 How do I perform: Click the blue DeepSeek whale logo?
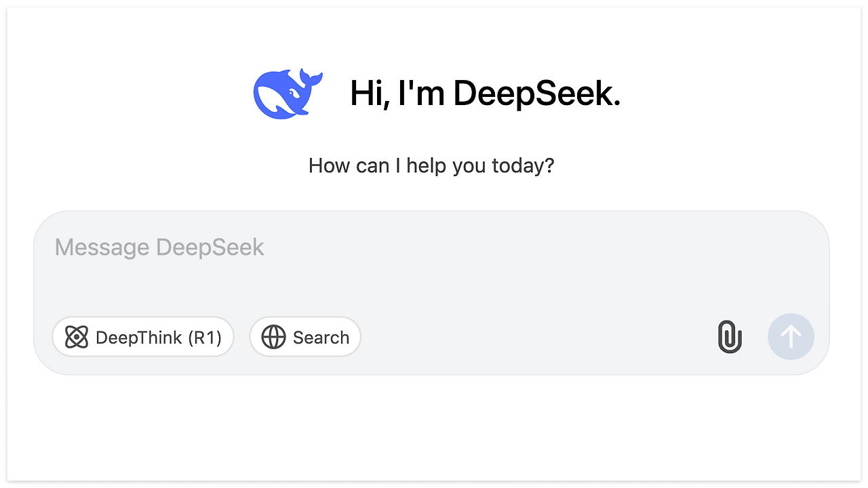pos(288,93)
